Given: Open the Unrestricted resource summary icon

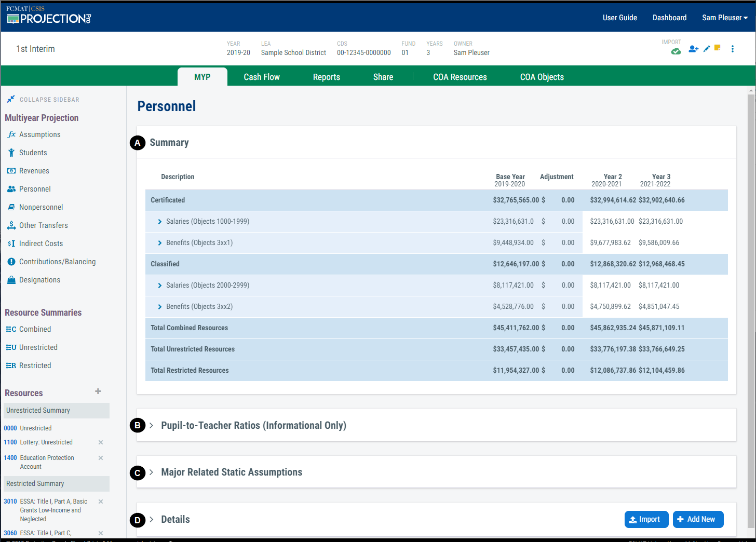Looking at the screenshot, I should 11,347.
